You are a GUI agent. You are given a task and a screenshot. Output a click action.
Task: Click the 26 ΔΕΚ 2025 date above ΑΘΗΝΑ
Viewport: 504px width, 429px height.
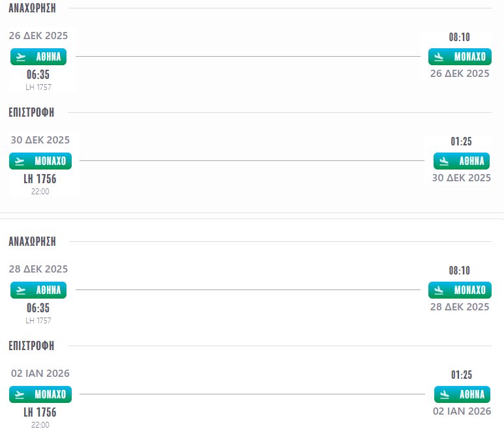click(x=38, y=36)
